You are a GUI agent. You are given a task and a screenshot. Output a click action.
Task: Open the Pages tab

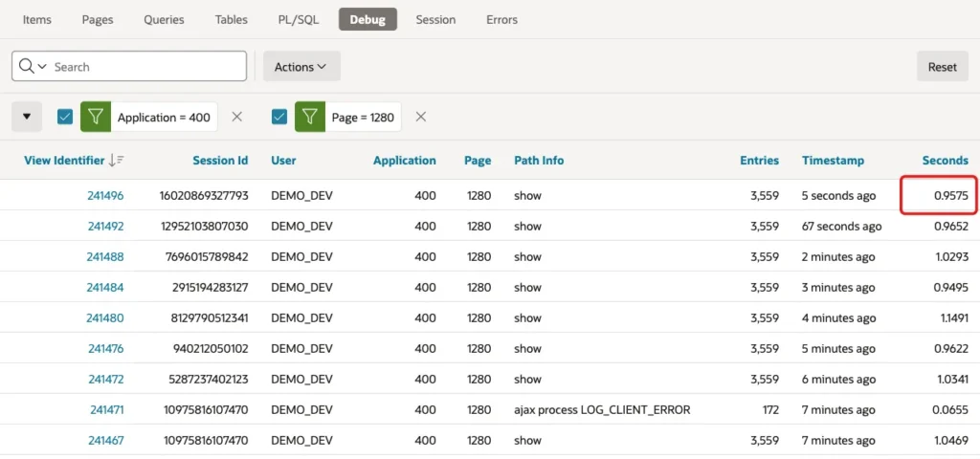click(98, 19)
